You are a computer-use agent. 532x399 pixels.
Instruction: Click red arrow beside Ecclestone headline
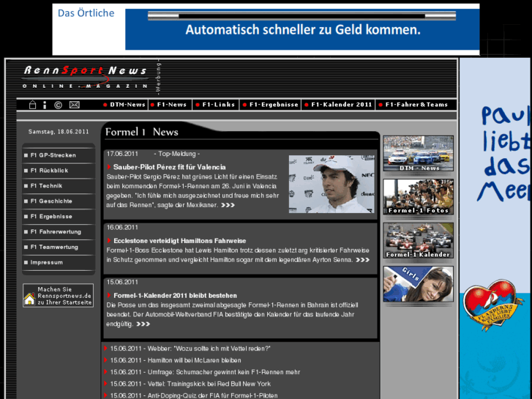click(x=109, y=240)
